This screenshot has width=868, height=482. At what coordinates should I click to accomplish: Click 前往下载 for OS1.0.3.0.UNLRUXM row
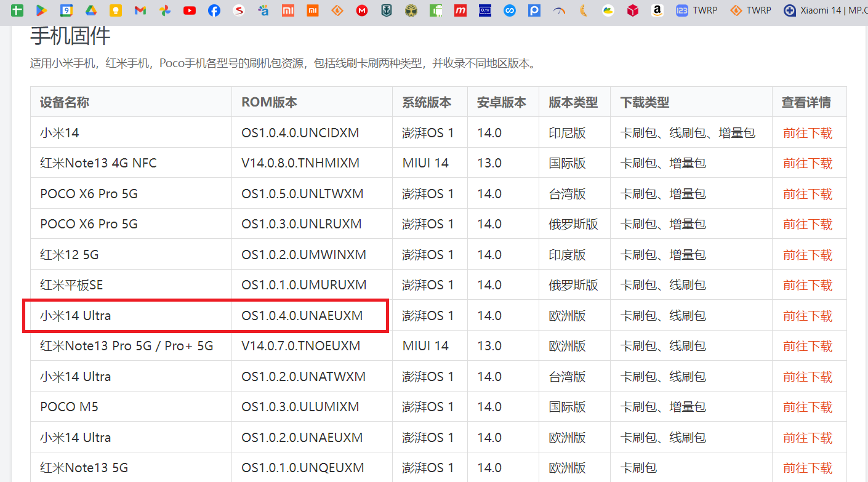[808, 225]
